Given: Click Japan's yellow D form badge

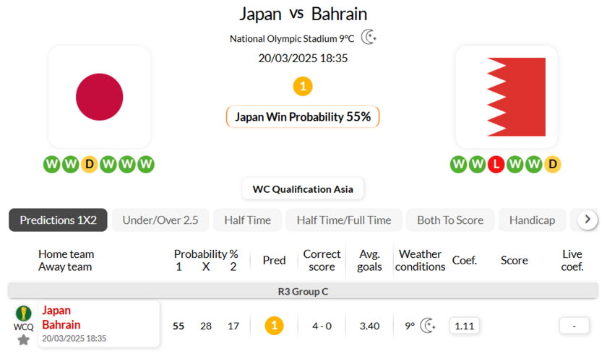Looking at the screenshot, I should [89, 164].
